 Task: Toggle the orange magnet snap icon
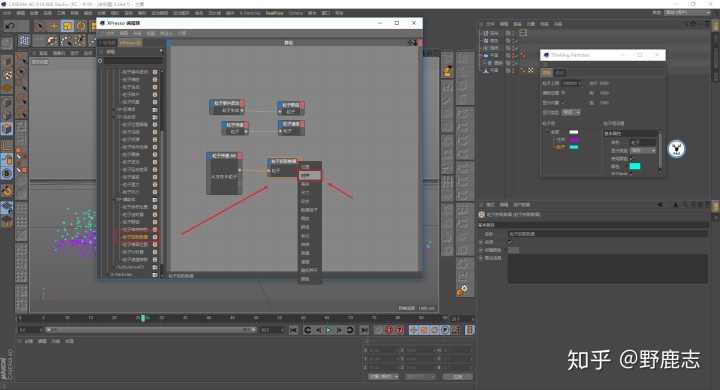click(x=7, y=190)
